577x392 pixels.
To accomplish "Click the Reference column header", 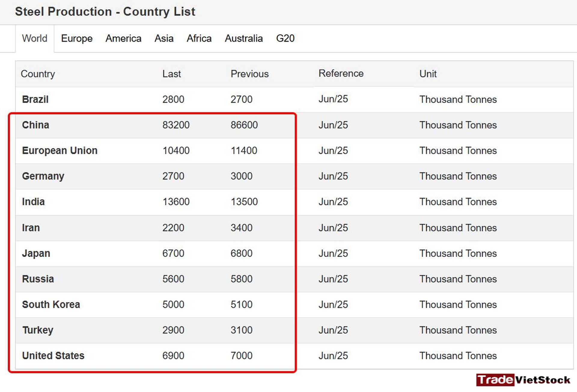I will (341, 74).
